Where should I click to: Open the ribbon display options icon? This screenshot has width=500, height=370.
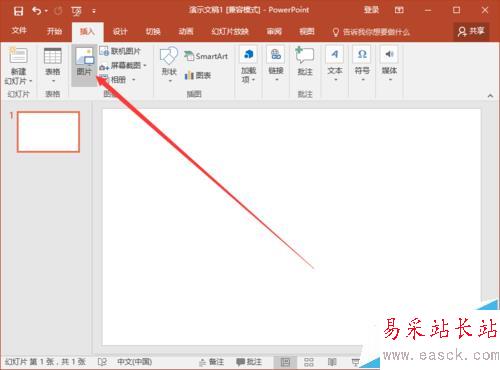(399, 10)
